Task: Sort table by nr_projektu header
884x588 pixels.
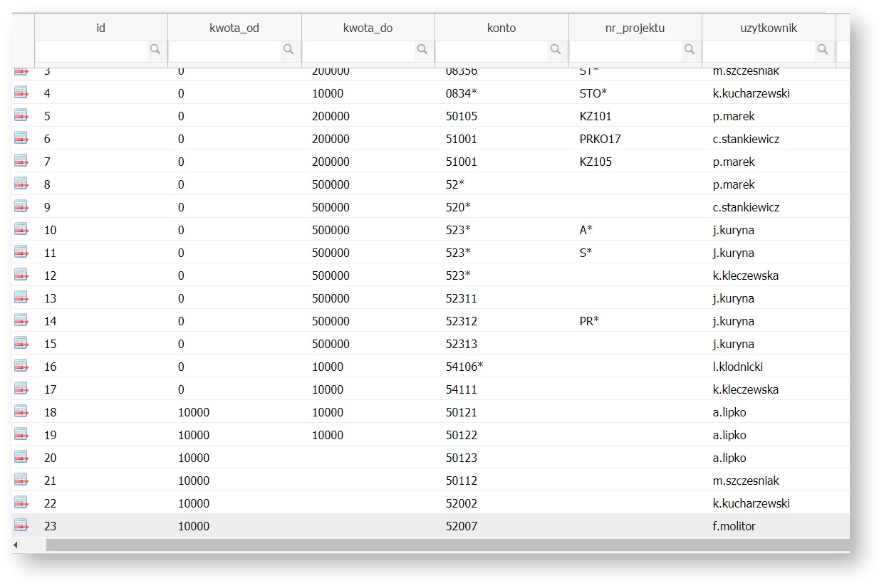Action: [x=635, y=28]
